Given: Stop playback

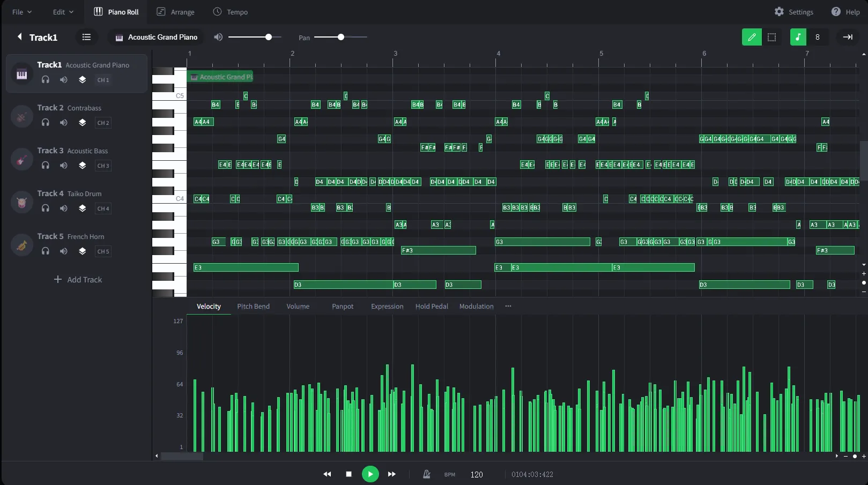Looking at the screenshot, I should point(348,474).
